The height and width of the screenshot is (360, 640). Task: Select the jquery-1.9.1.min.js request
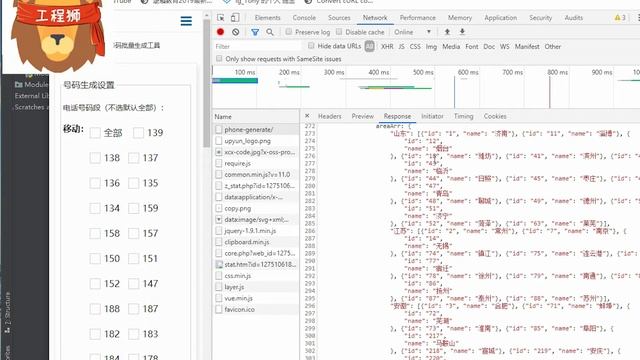pyautogui.click(x=256, y=231)
